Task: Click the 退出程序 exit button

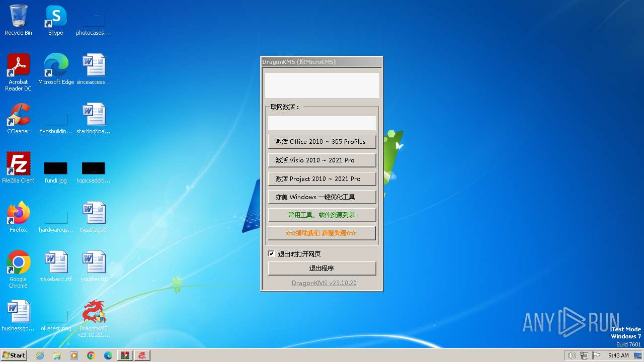Action: click(x=322, y=268)
